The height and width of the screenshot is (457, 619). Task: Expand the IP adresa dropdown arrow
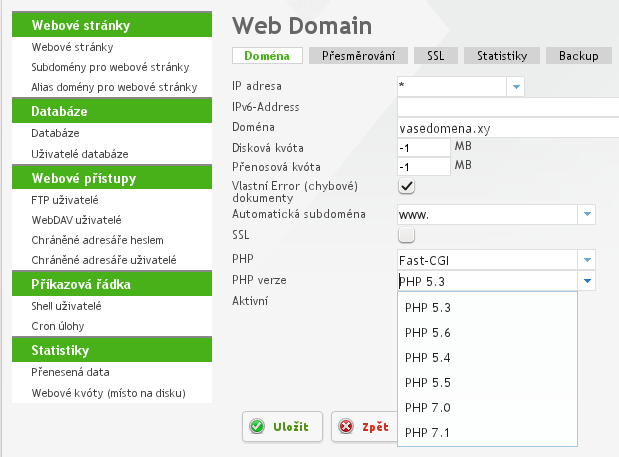click(516, 87)
